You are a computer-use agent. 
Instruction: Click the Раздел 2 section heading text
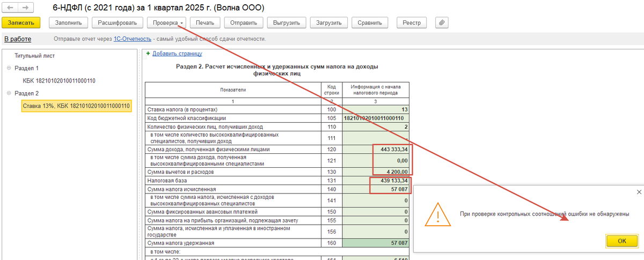coord(277,70)
